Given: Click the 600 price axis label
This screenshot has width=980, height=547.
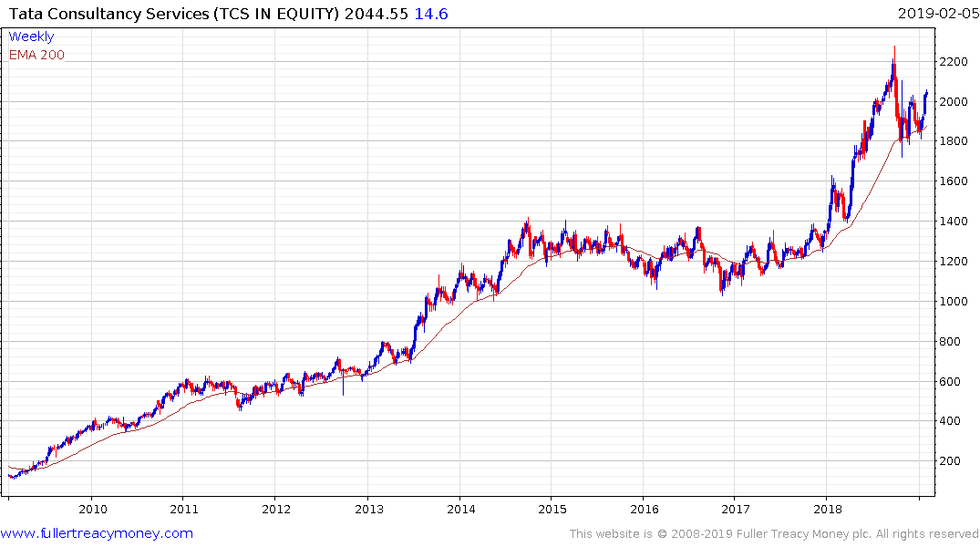Looking at the screenshot, I should (951, 381).
